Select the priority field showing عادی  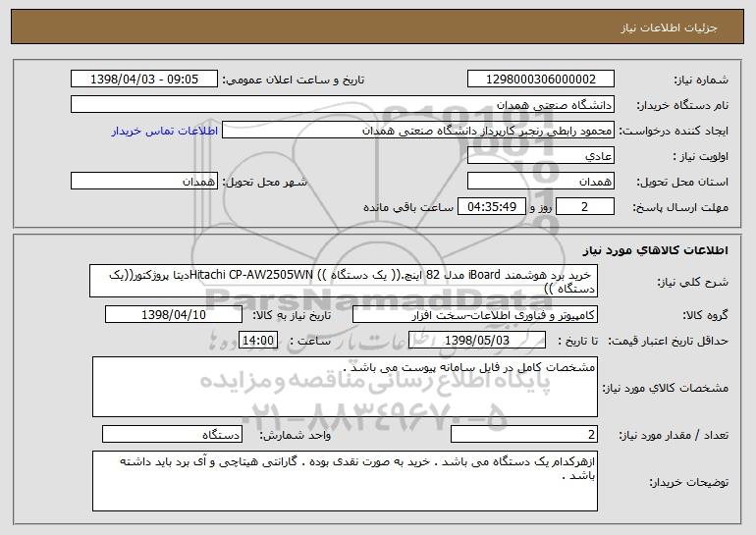(x=540, y=156)
